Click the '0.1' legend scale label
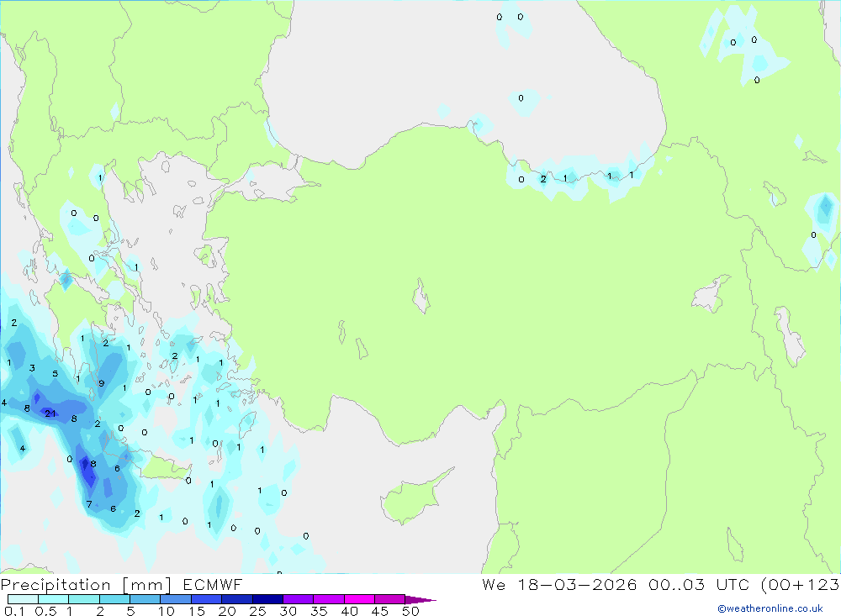 click(14, 611)
